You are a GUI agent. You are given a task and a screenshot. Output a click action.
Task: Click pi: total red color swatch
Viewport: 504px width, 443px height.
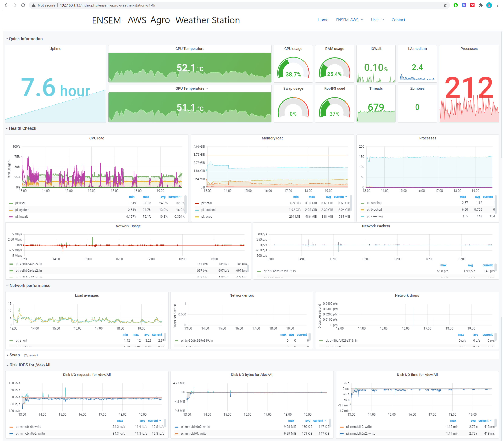click(197, 203)
